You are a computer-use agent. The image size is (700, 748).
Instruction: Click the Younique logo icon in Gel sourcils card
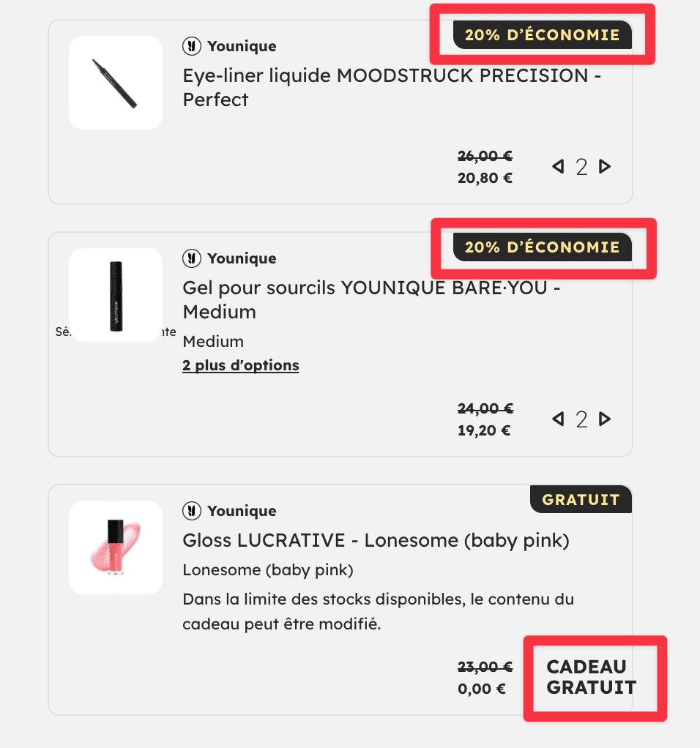[x=191, y=258]
